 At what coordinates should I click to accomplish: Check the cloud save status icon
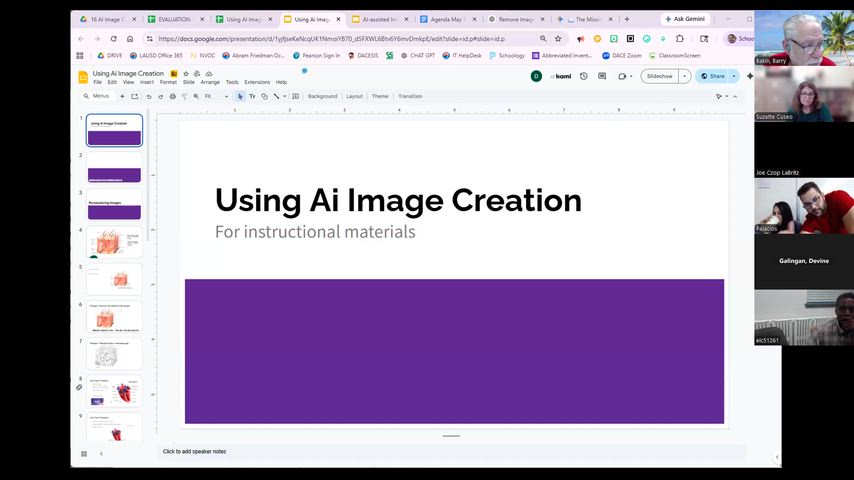[x=209, y=74]
